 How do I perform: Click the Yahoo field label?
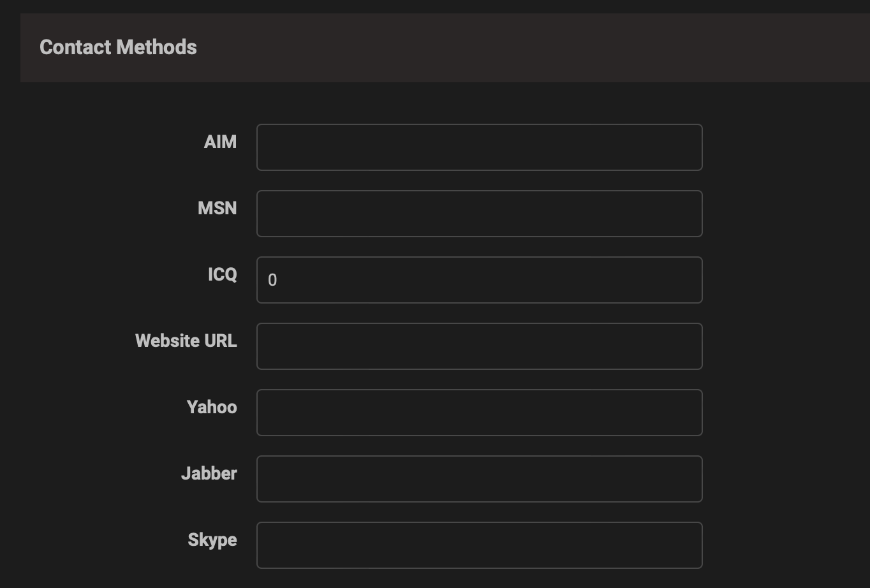(211, 407)
